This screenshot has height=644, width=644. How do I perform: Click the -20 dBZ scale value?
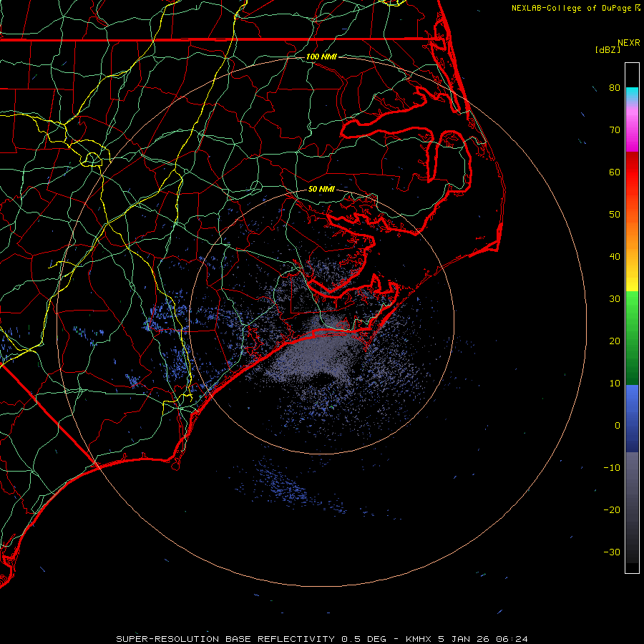coord(612,510)
